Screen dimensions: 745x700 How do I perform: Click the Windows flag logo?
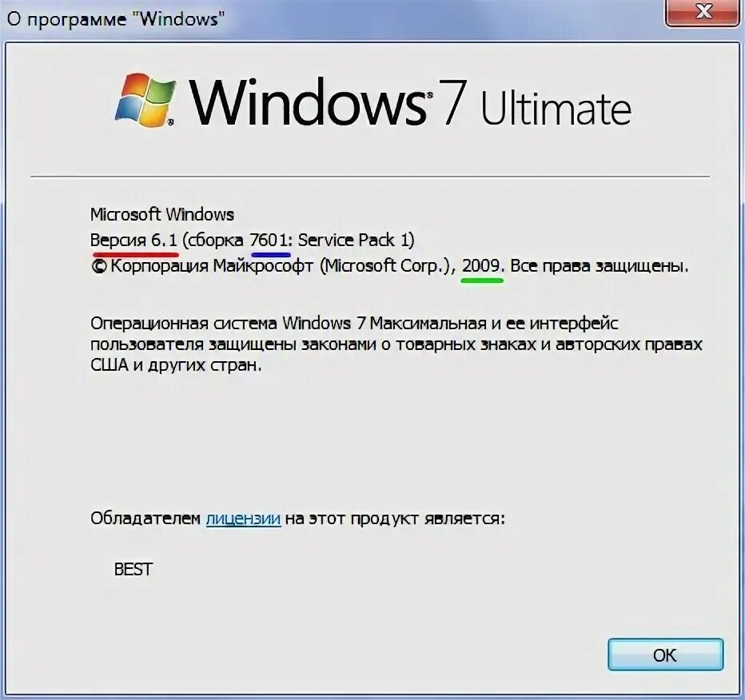pyautogui.click(x=145, y=101)
